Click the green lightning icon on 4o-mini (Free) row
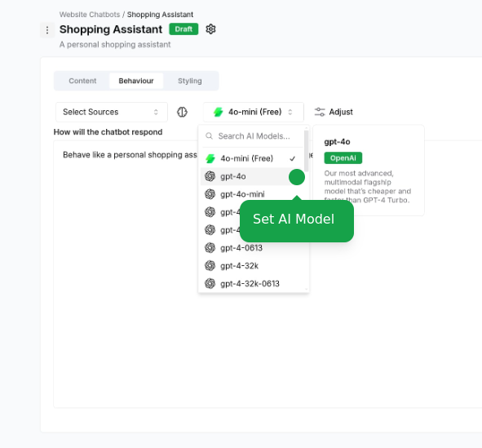Screen dimensions: 482x448 click(210, 158)
